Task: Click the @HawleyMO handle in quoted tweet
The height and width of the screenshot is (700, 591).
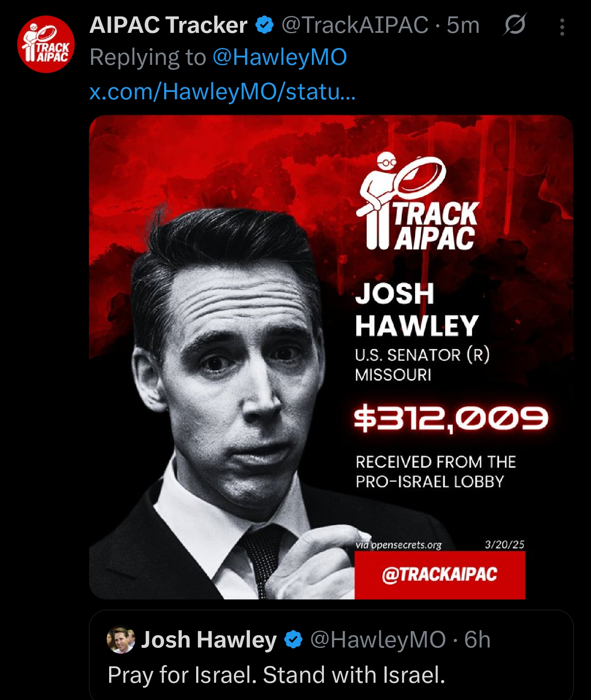Action: click(378, 640)
